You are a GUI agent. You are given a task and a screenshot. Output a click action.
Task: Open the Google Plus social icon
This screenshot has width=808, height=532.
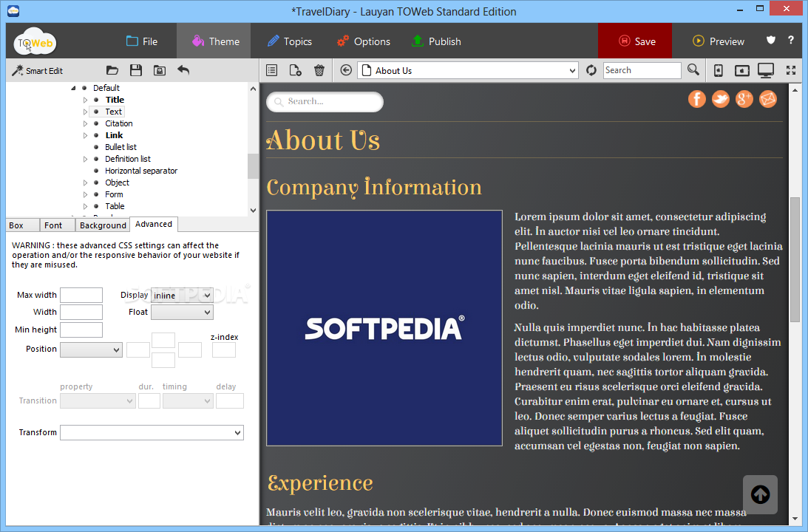pyautogui.click(x=744, y=99)
